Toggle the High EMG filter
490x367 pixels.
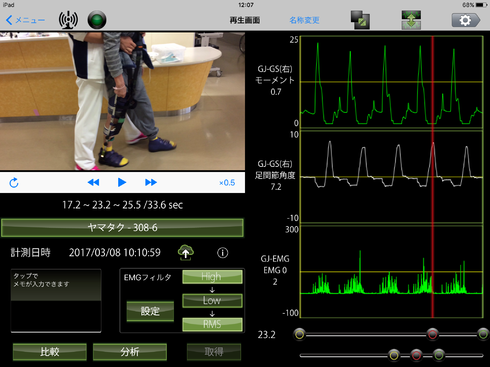(212, 277)
